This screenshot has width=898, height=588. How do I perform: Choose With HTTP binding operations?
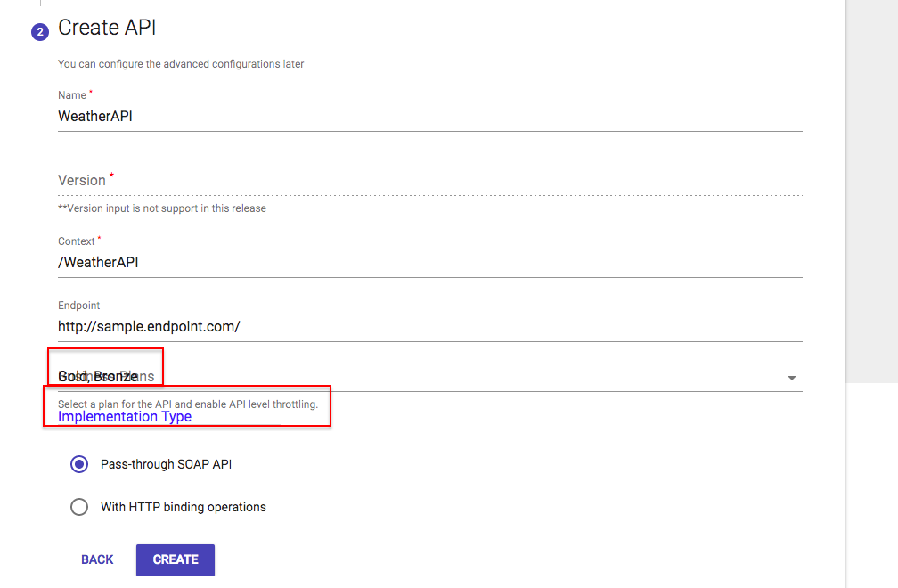click(x=78, y=506)
